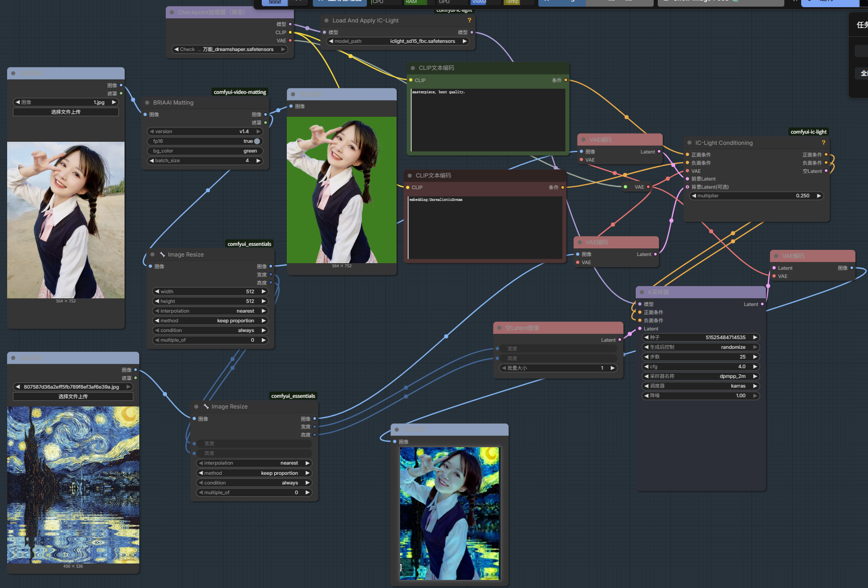Open model_path iclight_sd15_fbc.safetensors selector

tap(398, 41)
